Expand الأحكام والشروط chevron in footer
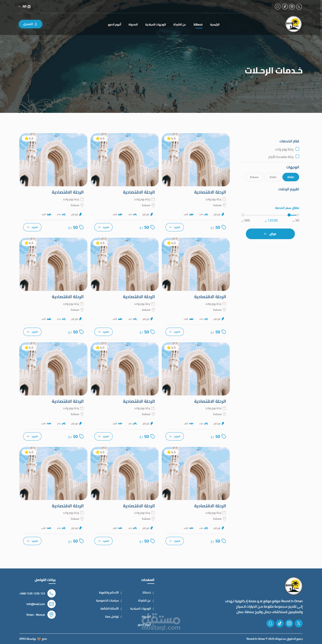 (x=121, y=593)
